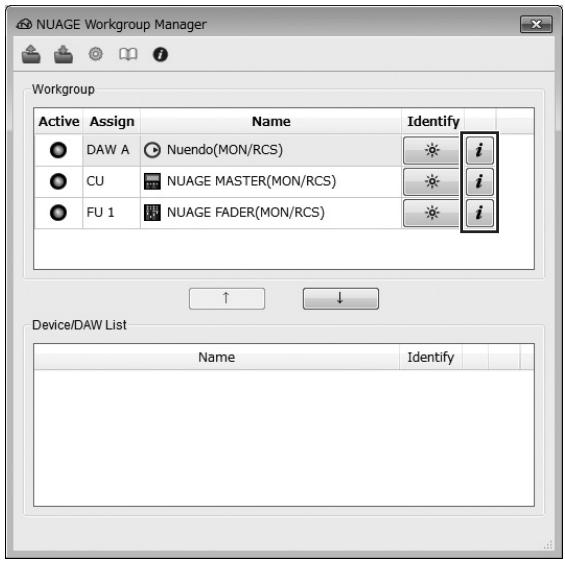Open the info button for the NUAGE MASTER row

pos(479,181)
